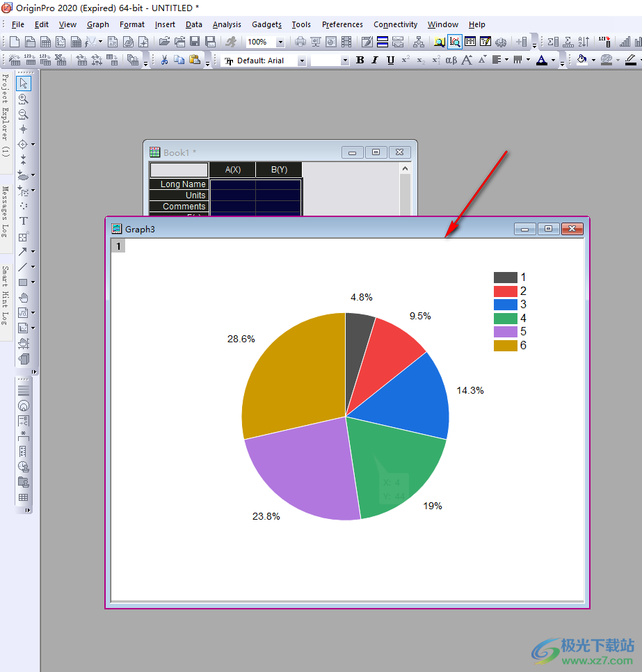Image resolution: width=642 pixels, height=672 pixels.
Task: Toggle Underline formatting
Action: 390,60
